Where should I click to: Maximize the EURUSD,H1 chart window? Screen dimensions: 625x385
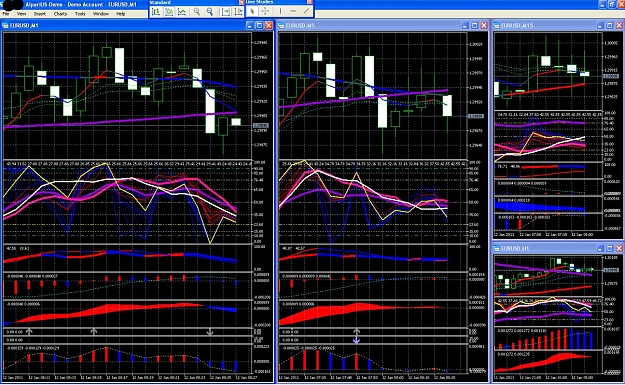pos(609,248)
